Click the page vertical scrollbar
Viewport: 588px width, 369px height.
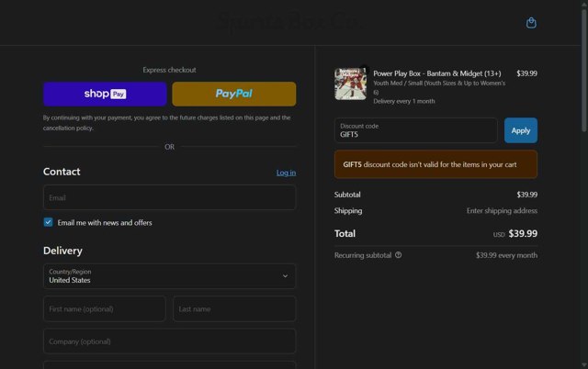584,71
